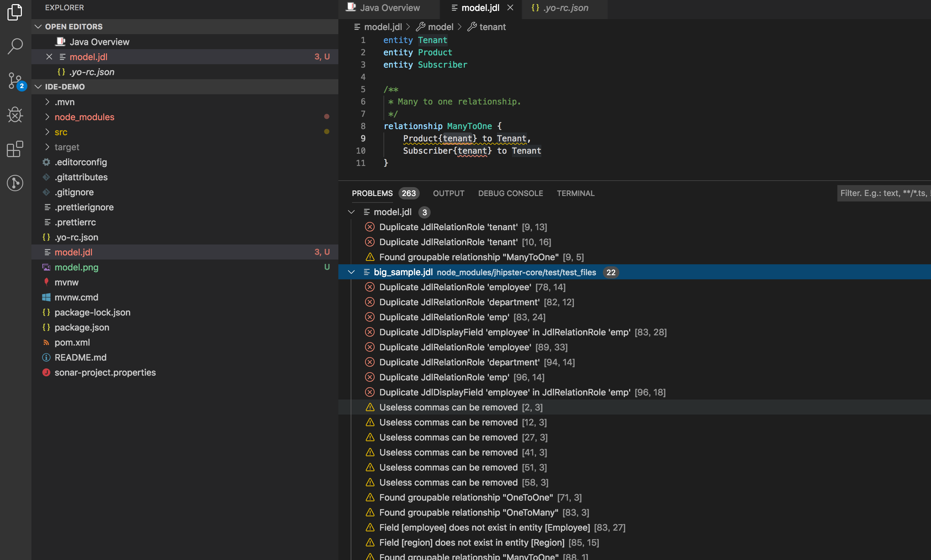Open Source Control view with badge
The width and height of the screenshot is (931, 560).
coord(15,80)
